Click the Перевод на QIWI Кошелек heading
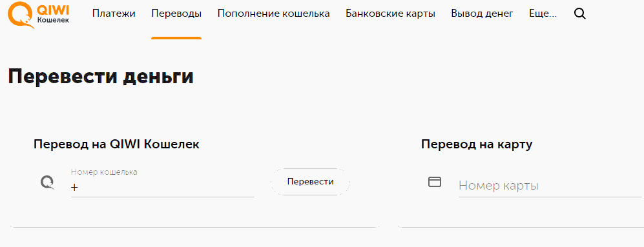The image size is (644, 247). 116,144
